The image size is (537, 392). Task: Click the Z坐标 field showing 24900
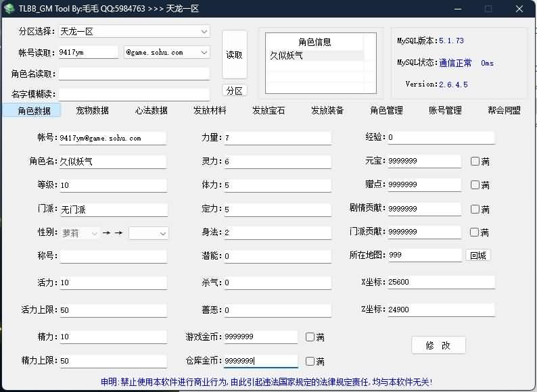pos(441,310)
